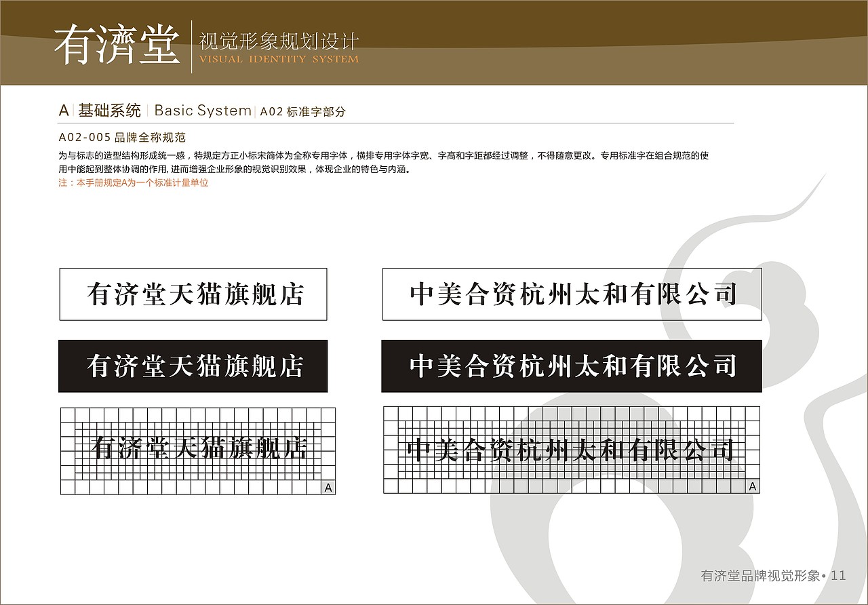Select the white 中美合资杭州太和有限公司 wordmark box

572,294
